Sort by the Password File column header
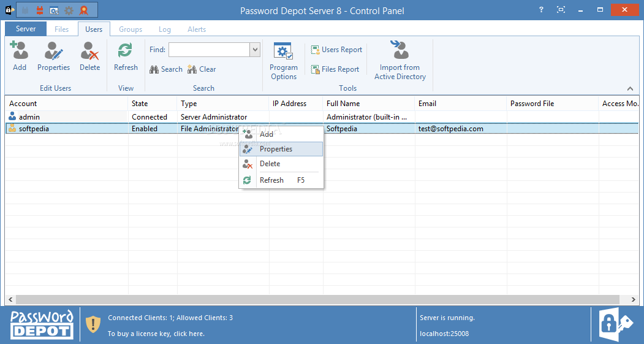This screenshot has width=644, height=344. 553,104
